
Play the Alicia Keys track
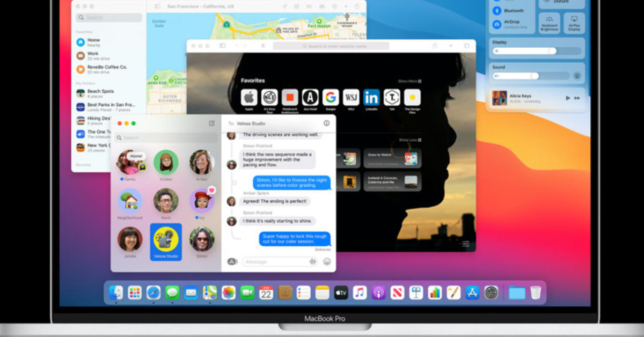pos(568,98)
